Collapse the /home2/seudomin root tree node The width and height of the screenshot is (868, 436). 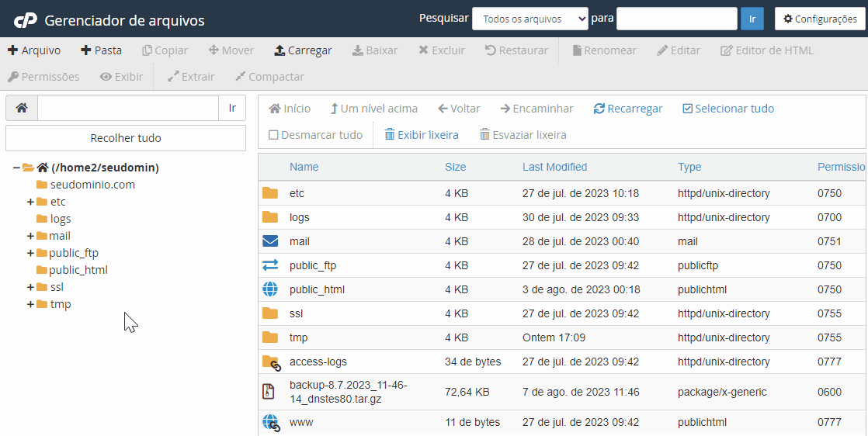16,167
